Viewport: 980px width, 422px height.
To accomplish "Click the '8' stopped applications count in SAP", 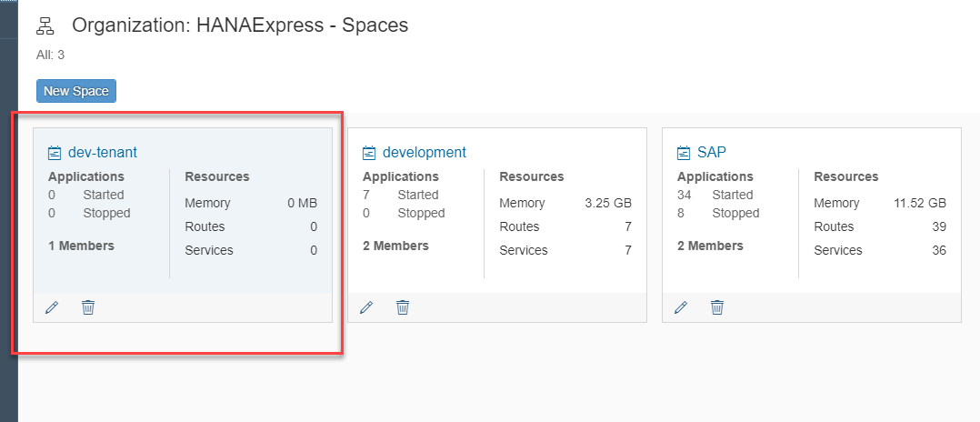I will pos(681,213).
